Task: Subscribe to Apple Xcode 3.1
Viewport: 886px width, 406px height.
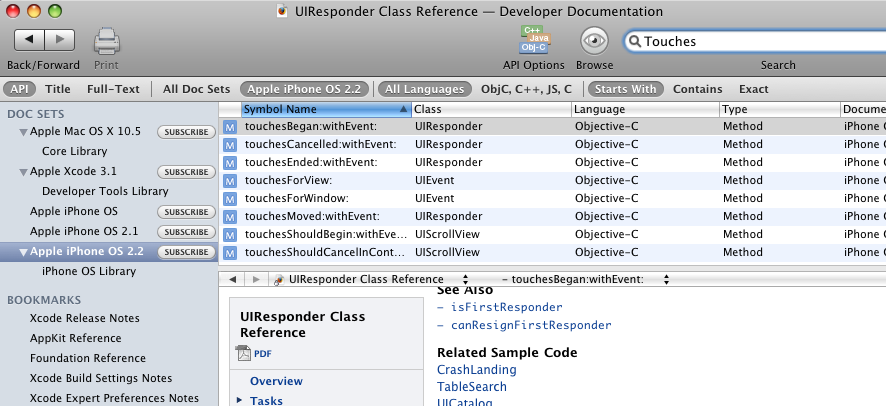Action: coord(186,172)
